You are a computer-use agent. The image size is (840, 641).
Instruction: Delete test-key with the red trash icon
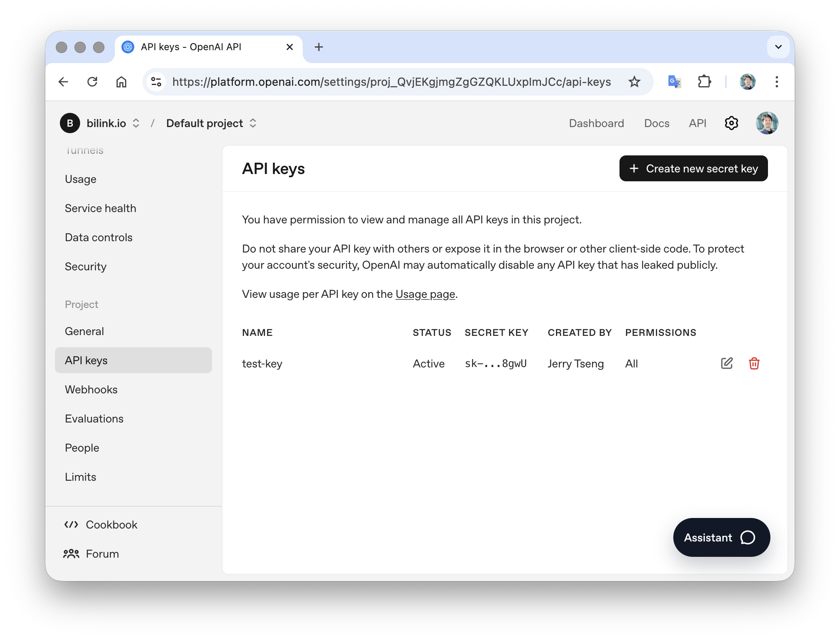point(754,363)
